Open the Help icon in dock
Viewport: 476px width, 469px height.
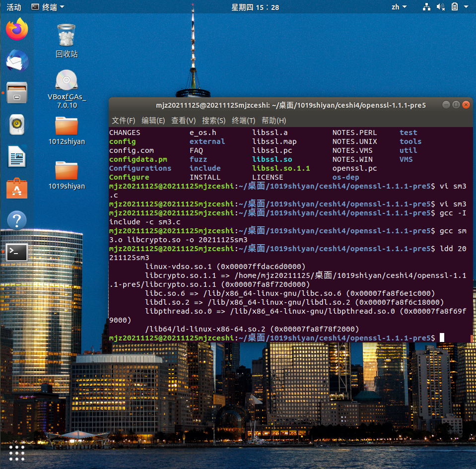(17, 220)
